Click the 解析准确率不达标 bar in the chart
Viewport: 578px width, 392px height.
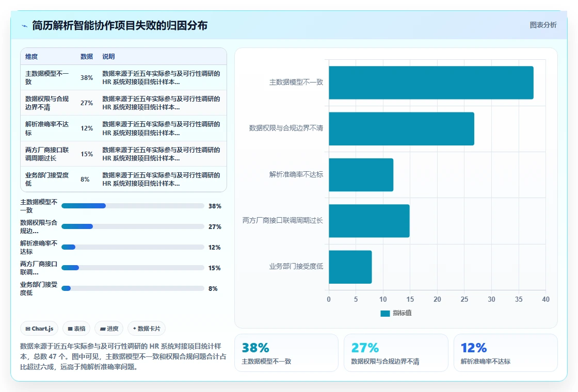(x=361, y=175)
